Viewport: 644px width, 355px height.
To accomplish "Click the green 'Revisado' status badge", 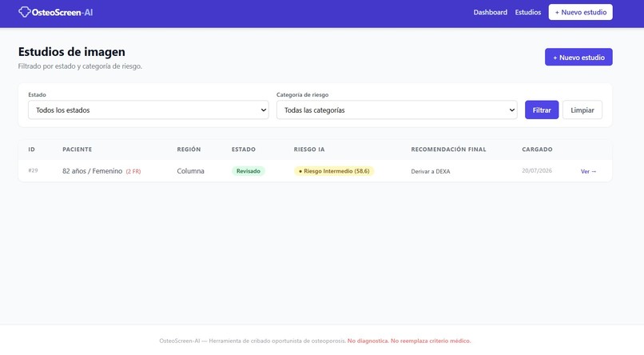I will (x=248, y=171).
